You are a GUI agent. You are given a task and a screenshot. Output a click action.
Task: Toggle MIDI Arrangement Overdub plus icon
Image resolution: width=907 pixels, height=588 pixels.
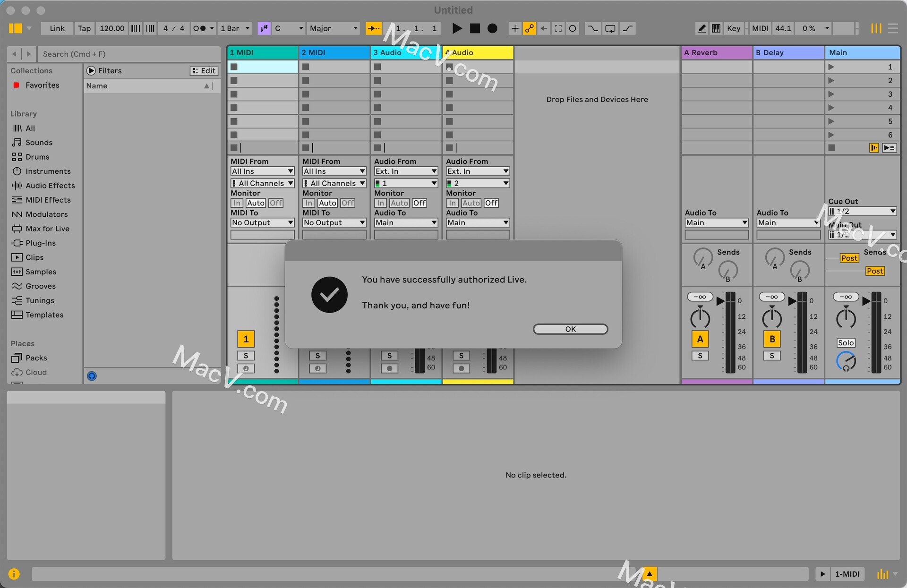click(x=515, y=28)
